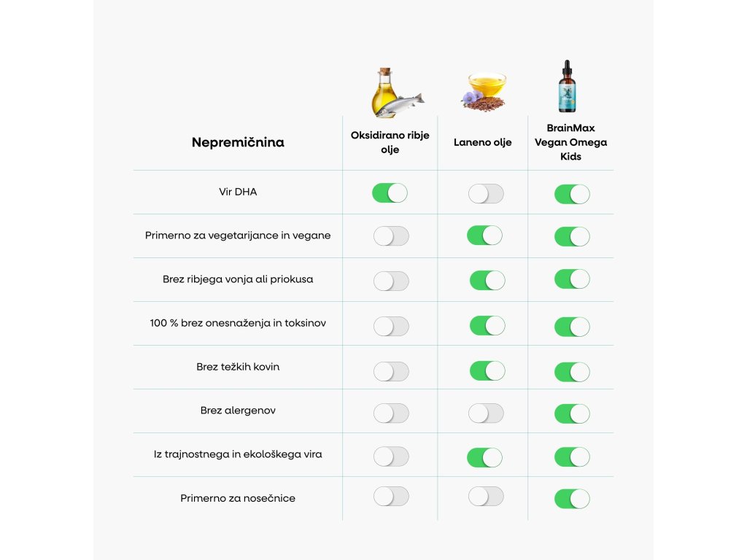Select the Oksidirano ribje olje column header

[x=390, y=142]
